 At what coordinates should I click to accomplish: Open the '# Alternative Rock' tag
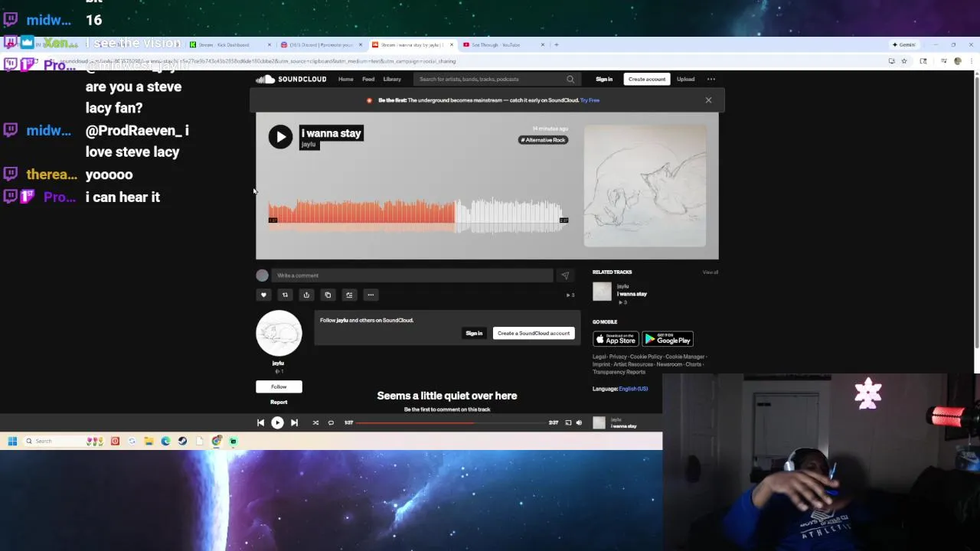pyautogui.click(x=544, y=140)
